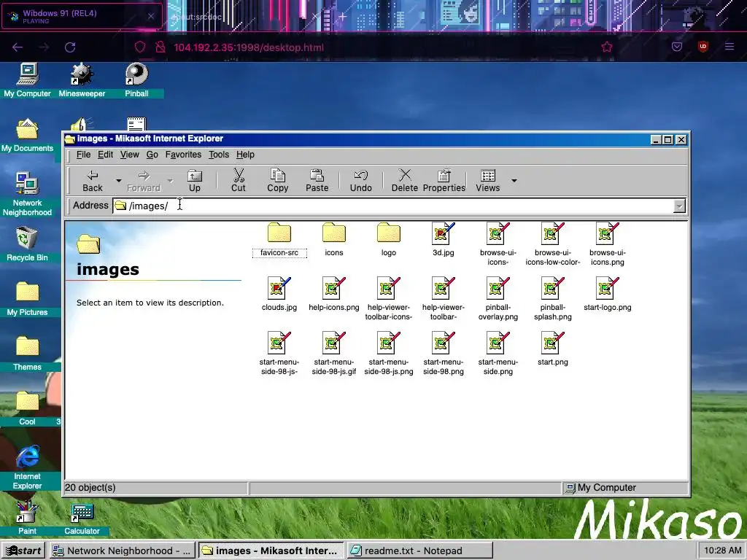Screen dimensions: 747x560
Task: Open the Favorites menu
Action: pyautogui.click(x=183, y=155)
